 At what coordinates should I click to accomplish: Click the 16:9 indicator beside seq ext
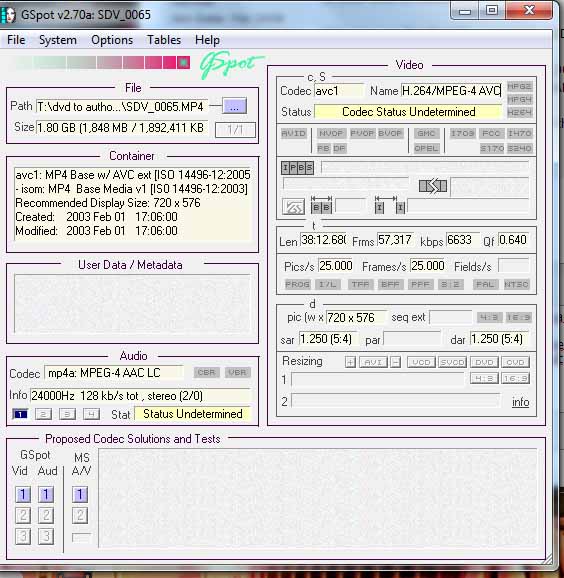[x=519, y=317]
